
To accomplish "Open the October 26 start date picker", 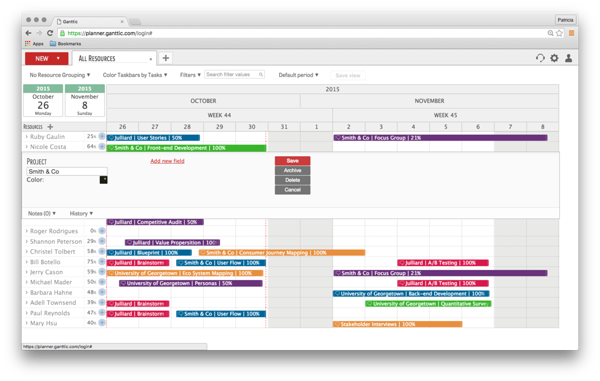I will [43, 100].
